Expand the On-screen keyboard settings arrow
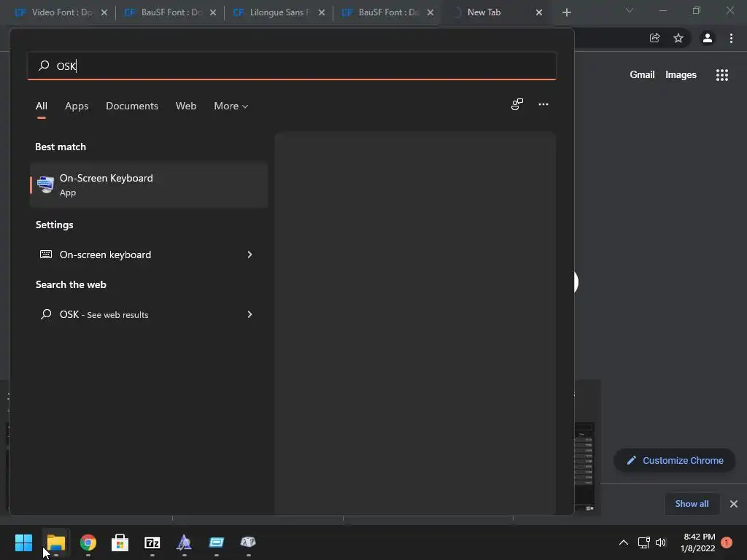The height and width of the screenshot is (560, 747). [x=249, y=254]
